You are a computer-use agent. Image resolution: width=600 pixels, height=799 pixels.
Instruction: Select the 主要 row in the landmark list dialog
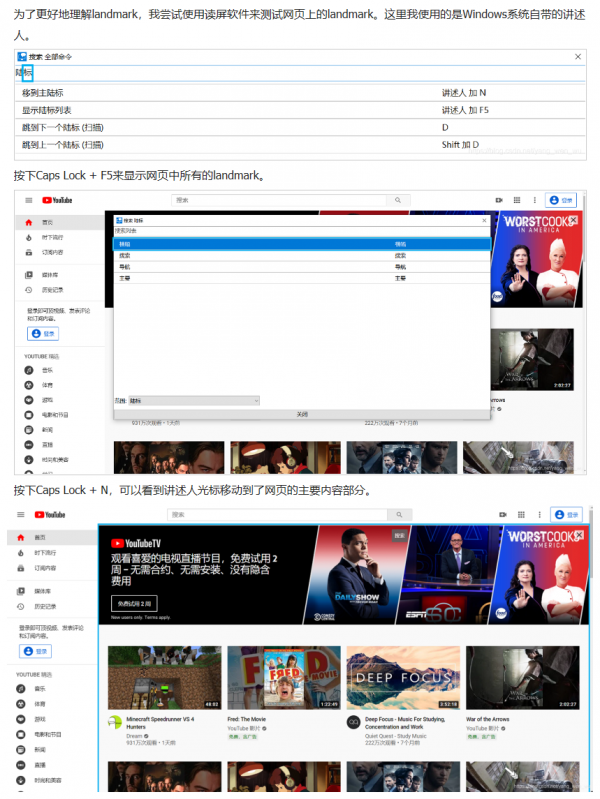pyautogui.click(x=302, y=278)
